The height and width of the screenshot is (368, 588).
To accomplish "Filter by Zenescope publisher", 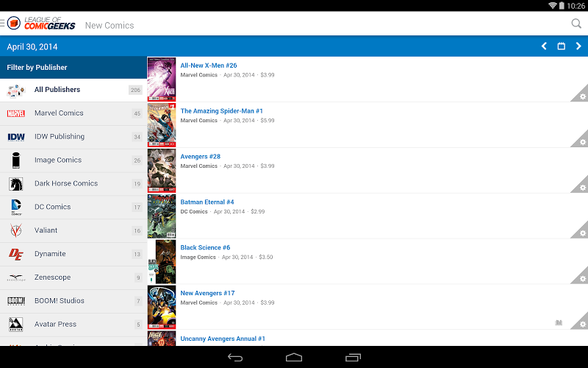I will tap(73, 278).
